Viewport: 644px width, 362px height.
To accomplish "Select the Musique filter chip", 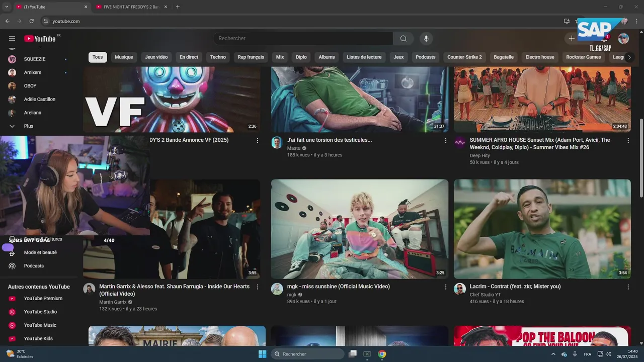I will click(x=124, y=57).
